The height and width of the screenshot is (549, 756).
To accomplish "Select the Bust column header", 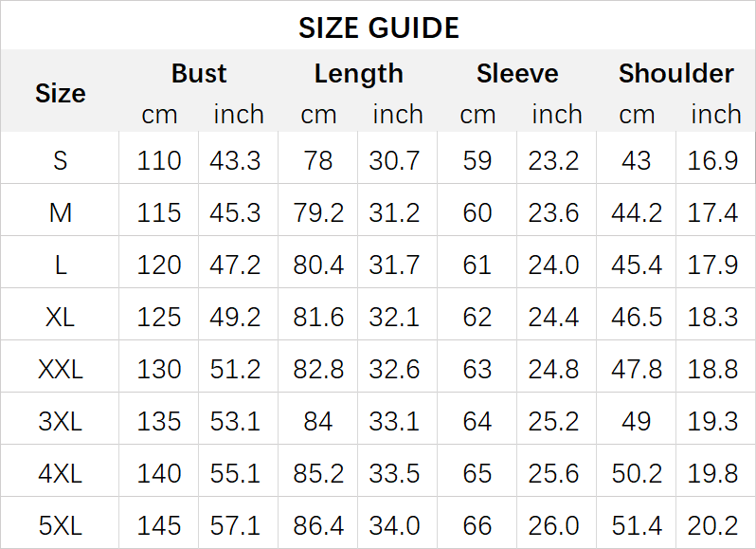I will click(199, 74).
